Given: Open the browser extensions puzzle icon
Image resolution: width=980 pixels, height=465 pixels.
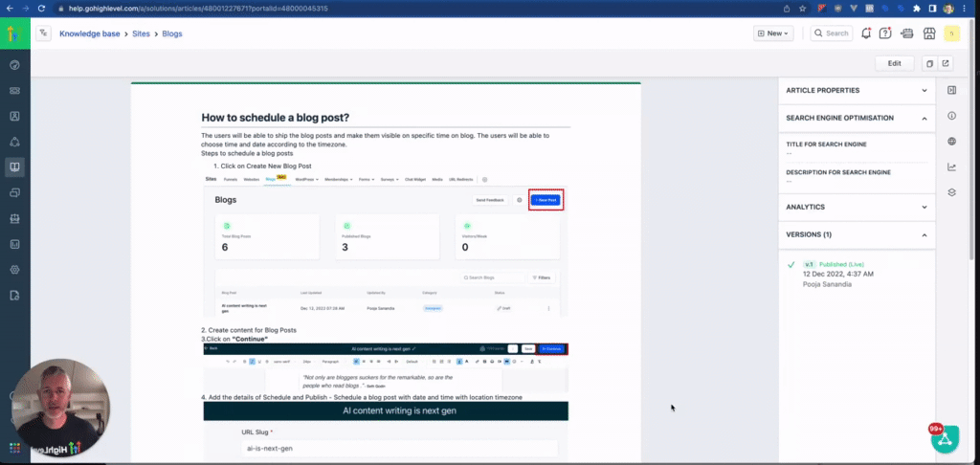Looking at the screenshot, I should (917, 9).
